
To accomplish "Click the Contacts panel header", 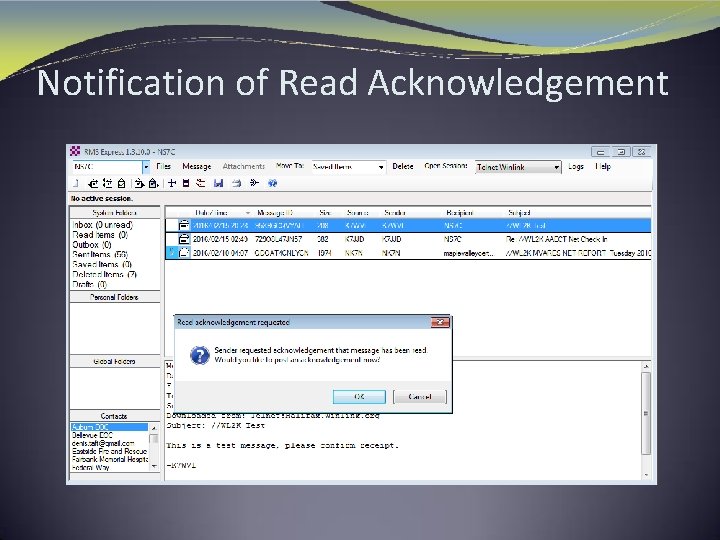I will [x=115, y=416].
